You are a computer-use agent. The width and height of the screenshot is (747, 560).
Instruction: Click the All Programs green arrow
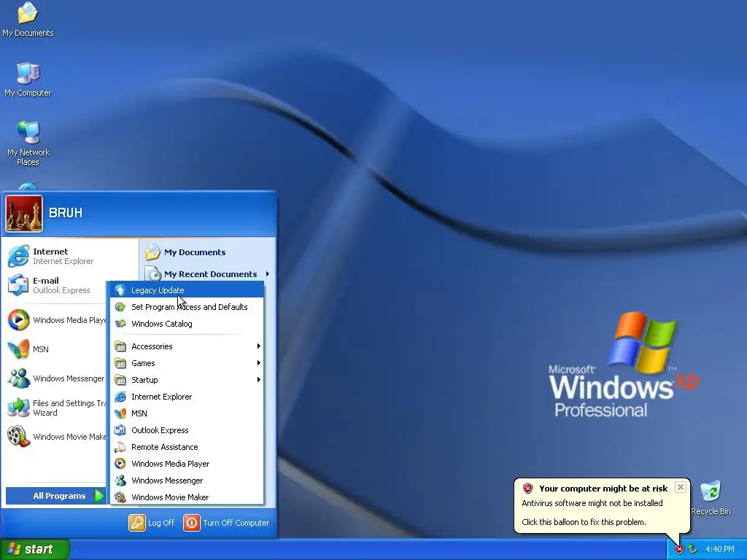99,496
